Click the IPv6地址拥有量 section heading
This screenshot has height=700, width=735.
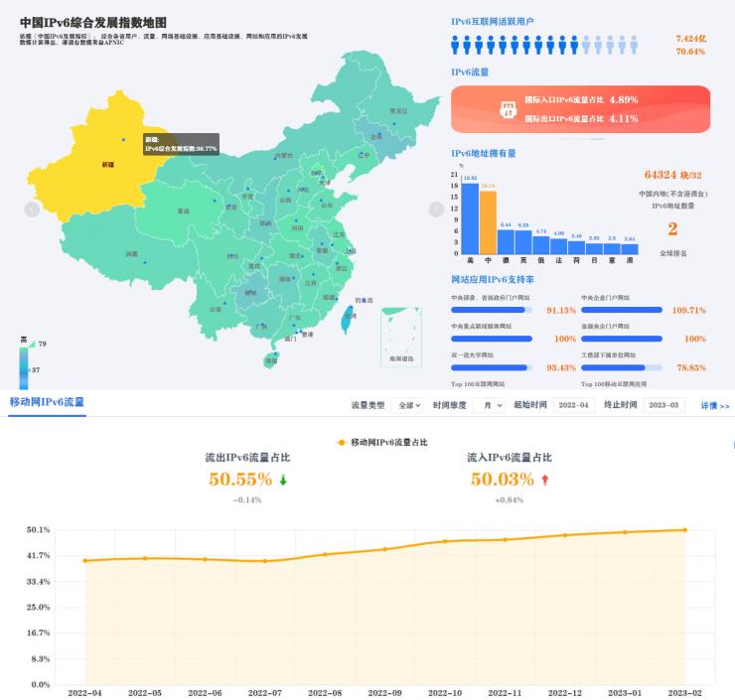[x=484, y=153]
